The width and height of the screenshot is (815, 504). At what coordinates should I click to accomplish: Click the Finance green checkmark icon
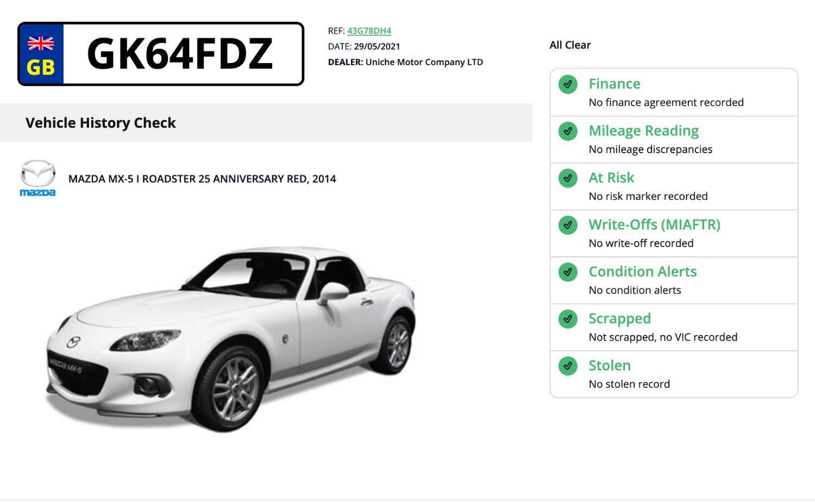[x=568, y=84]
